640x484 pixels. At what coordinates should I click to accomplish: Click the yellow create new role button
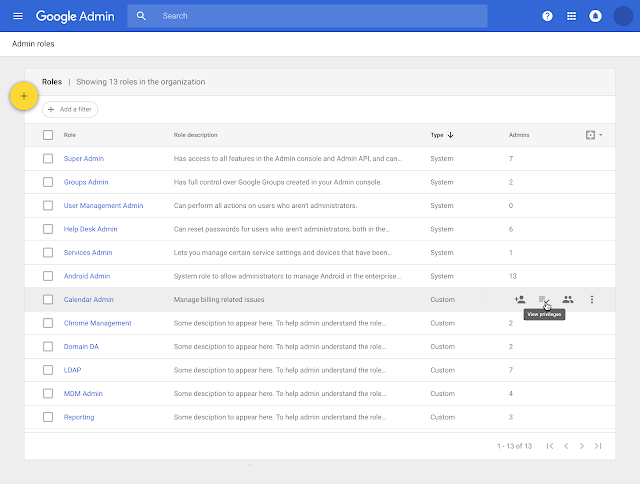(23, 96)
